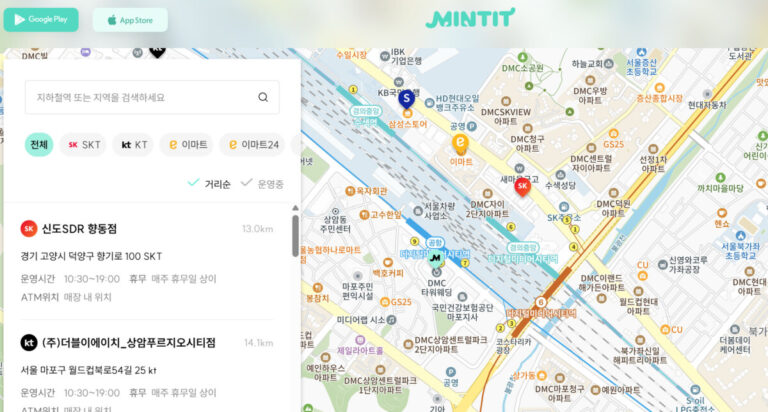Click the MINTIT logo
Viewport: 768px width, 412px height.
tap(470, 18)
